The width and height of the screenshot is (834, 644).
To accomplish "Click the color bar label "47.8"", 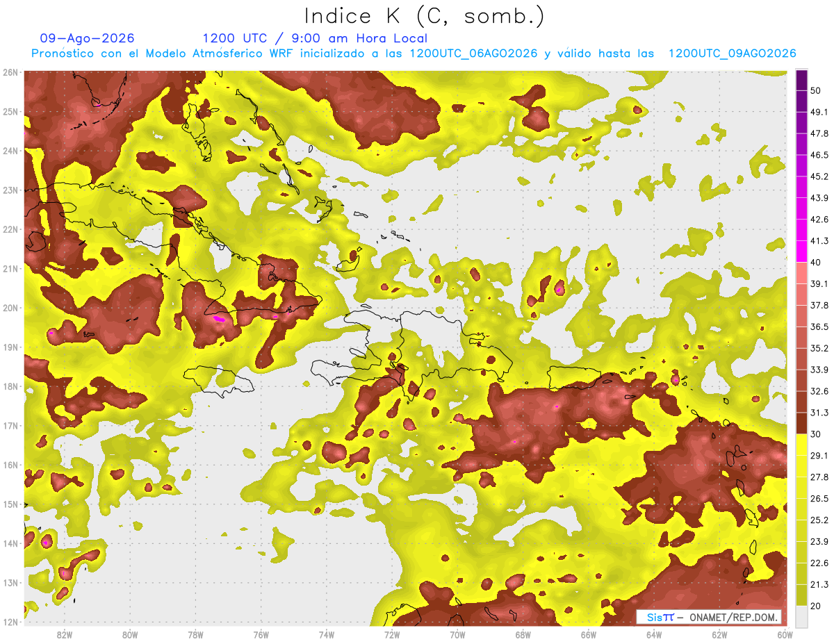I will coord(819,133).
